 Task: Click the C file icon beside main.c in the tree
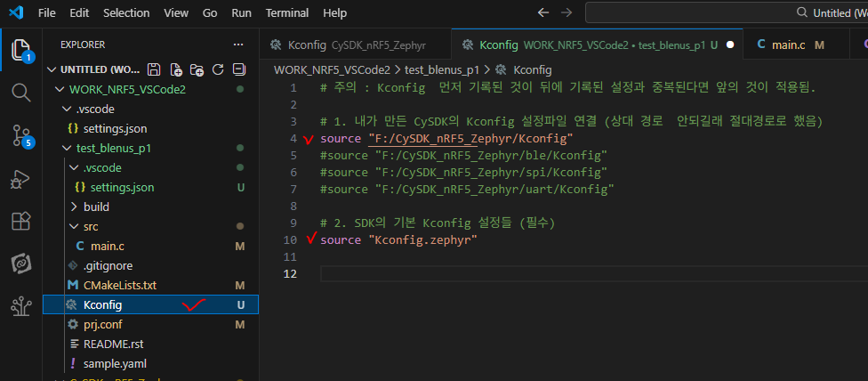tap(80, 246)
